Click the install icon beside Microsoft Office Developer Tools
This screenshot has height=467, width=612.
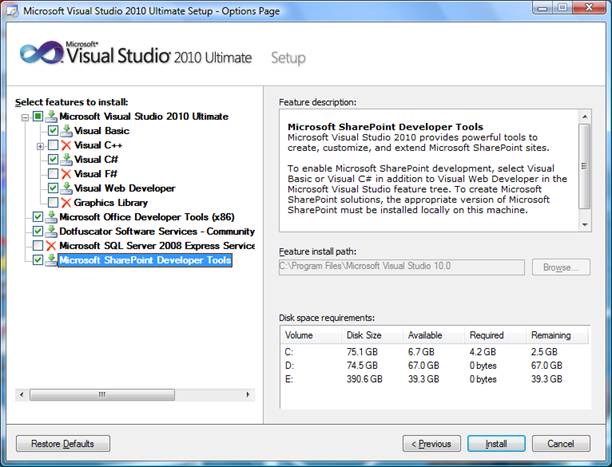[51, 217]
